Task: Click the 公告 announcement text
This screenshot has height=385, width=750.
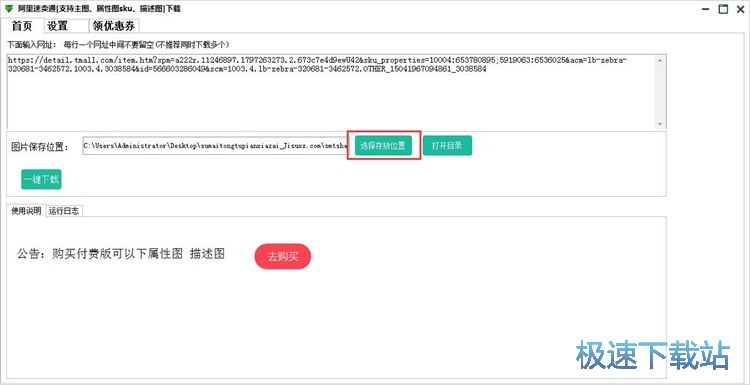Action: pos(121,253)
